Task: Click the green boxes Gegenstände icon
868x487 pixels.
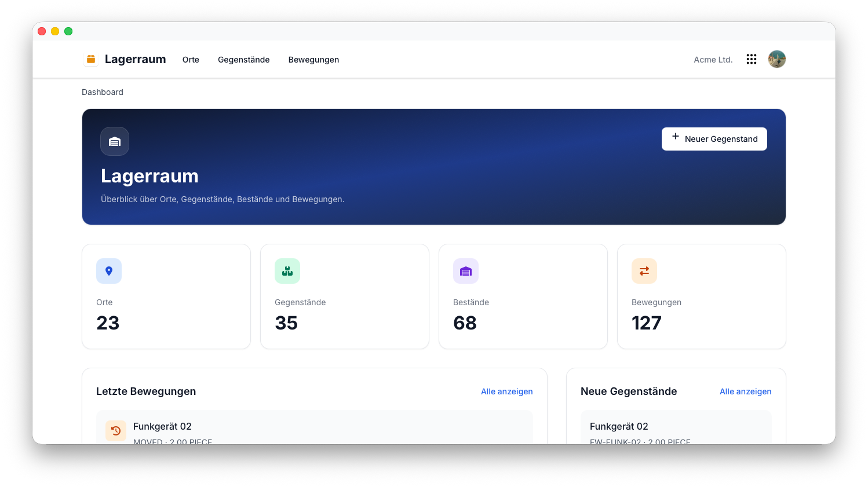Action: 287,271
